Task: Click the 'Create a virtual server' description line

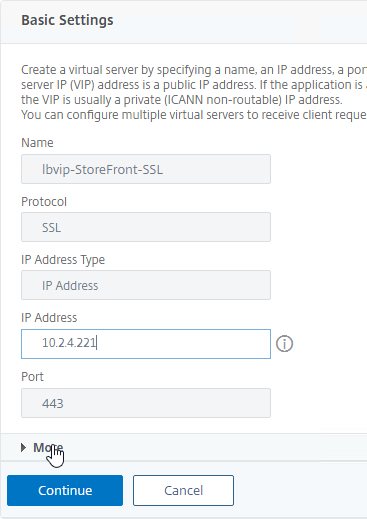Action: pyautogui.click(x=194, y=70)
